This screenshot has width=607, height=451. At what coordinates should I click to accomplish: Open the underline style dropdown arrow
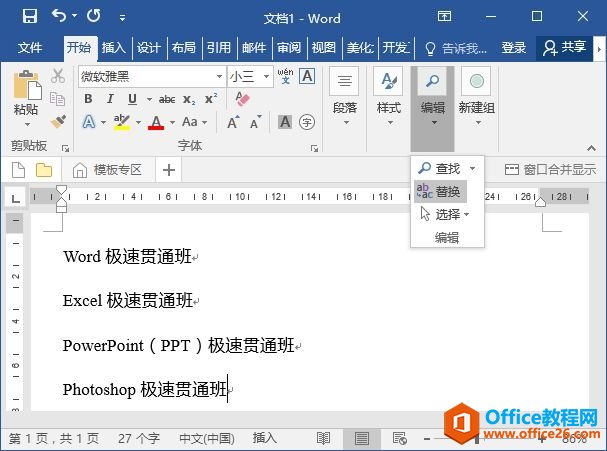click(x=149, y=99)
